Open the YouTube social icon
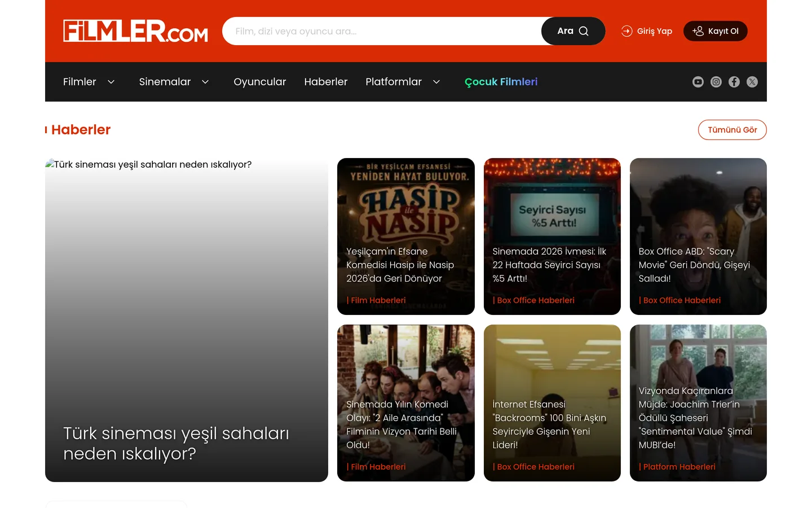812x508 pixels. pos(698,82)
